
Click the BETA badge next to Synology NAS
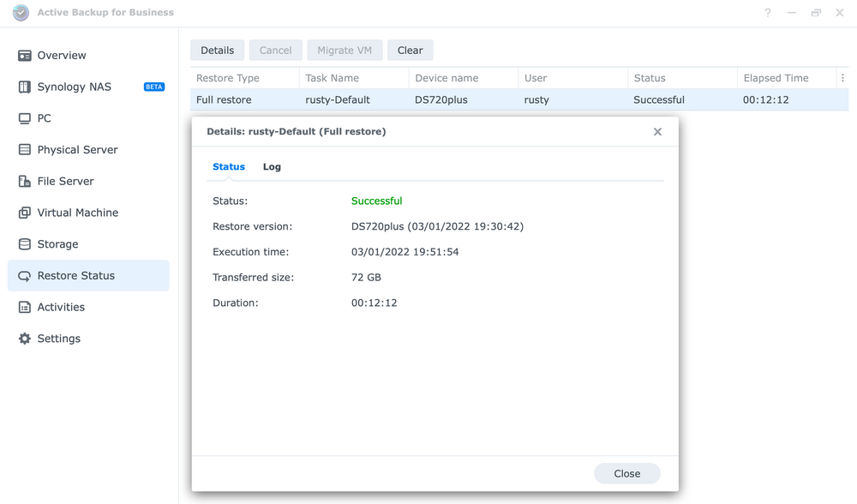tap(154, 87)
